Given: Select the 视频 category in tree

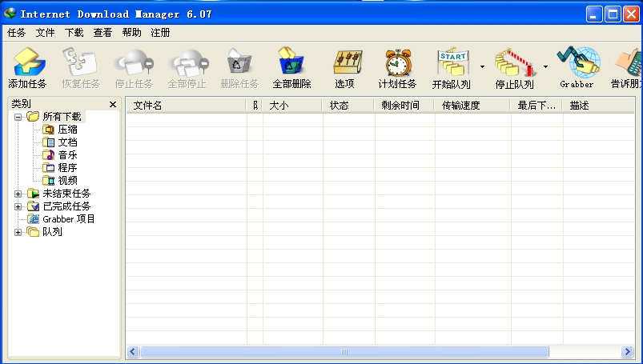Looking at the screenshot, I should 67,181.
